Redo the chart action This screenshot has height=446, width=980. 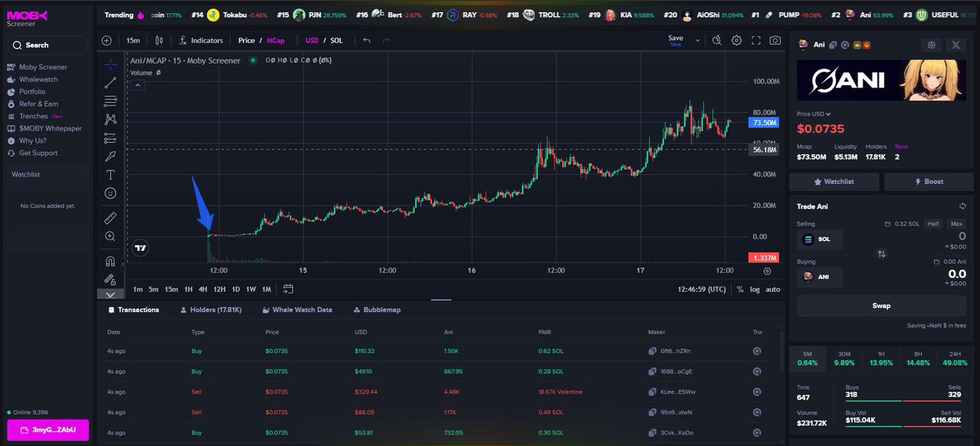[x=386, y=40]
